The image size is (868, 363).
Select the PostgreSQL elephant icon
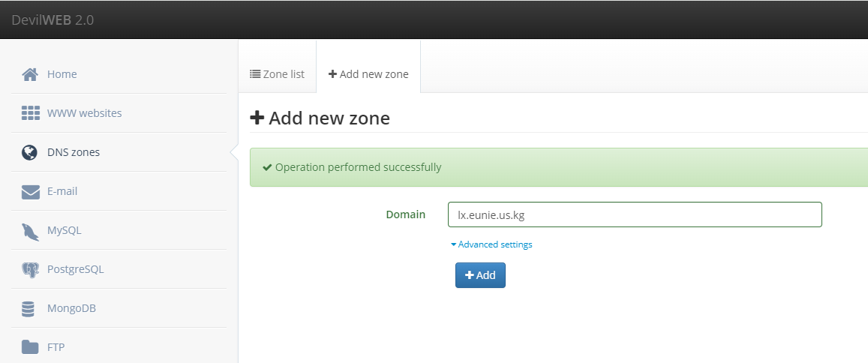31,270
